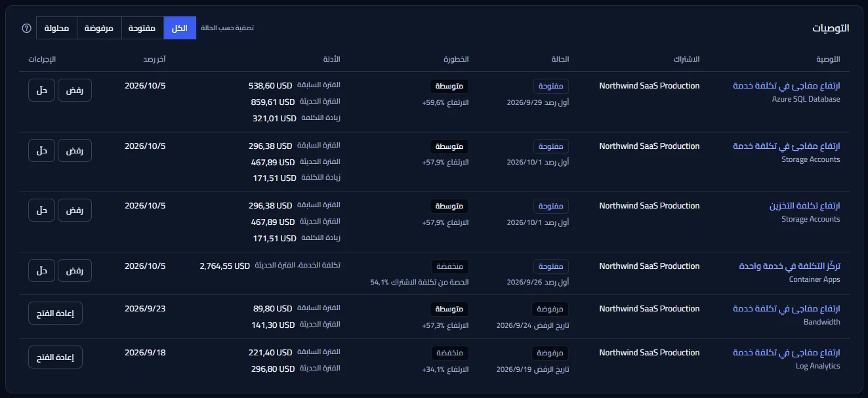
Task: Open the Log Analytics recommendation link
Action: 786,352
